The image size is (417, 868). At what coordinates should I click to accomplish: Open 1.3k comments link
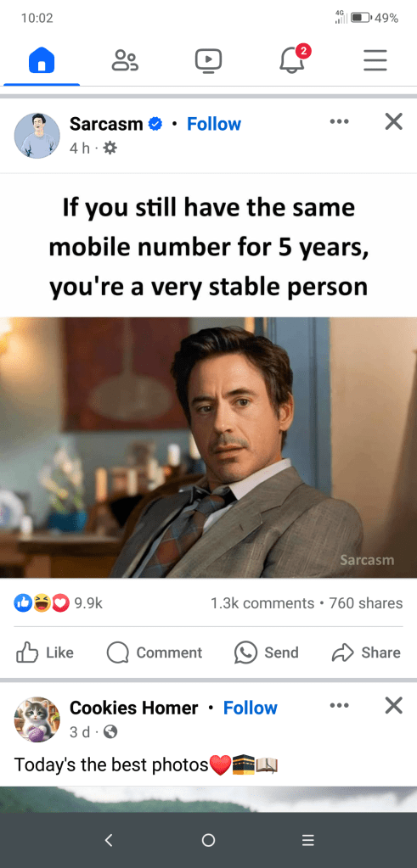(262, 603)
